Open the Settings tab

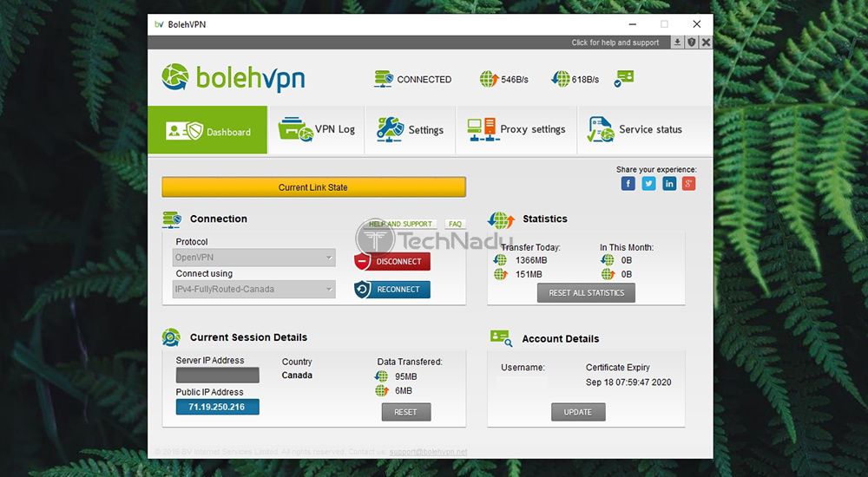point(411,130)
